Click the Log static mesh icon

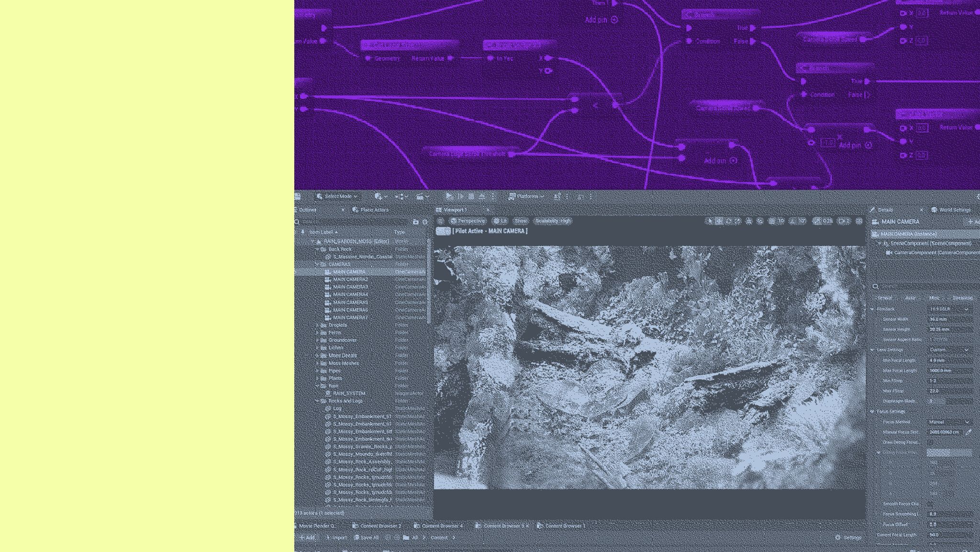point(328,409)
